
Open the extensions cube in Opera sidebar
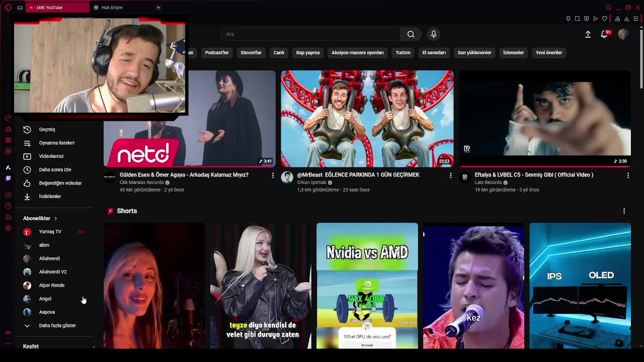tap(8, 217)
